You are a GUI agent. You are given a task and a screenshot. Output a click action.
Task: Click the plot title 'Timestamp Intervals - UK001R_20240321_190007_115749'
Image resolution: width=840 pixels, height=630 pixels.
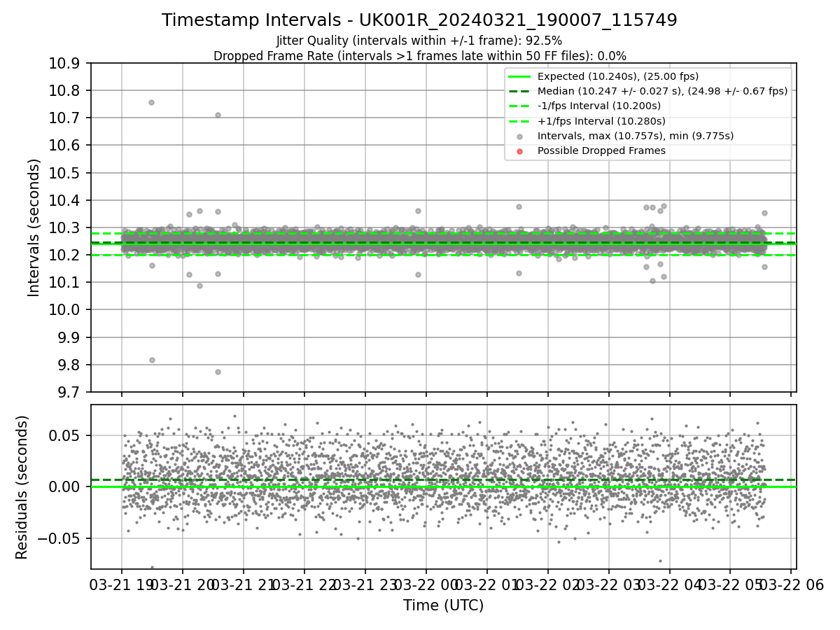[x=419, y=20]
